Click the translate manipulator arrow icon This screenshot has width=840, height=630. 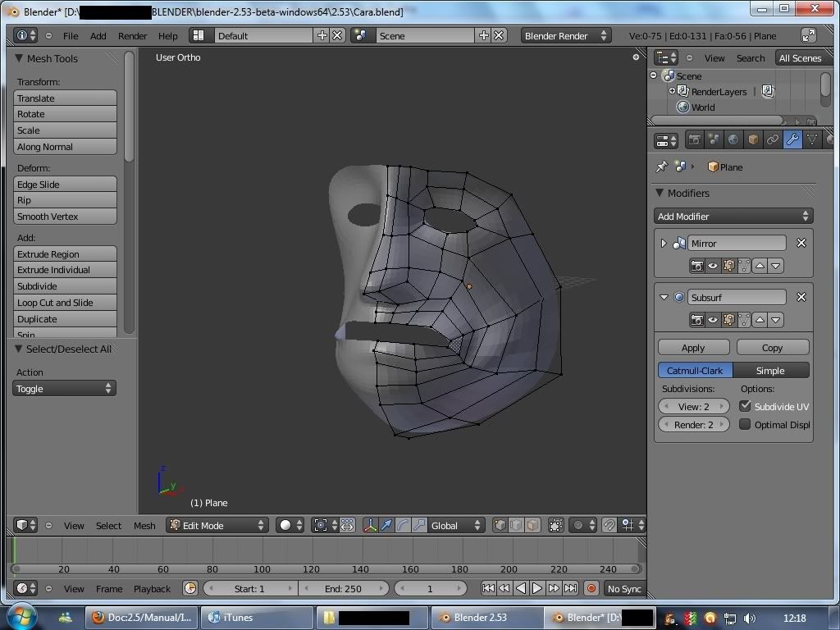[386, 526]
